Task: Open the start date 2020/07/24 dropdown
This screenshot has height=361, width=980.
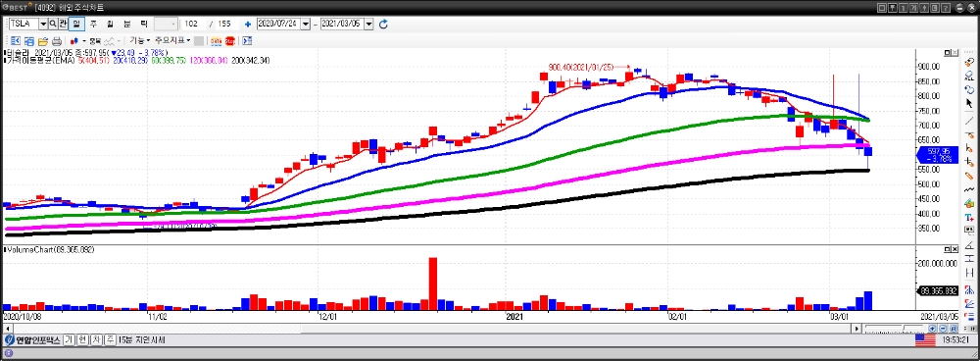Action: pyautogui.click(x=305, y=24)
